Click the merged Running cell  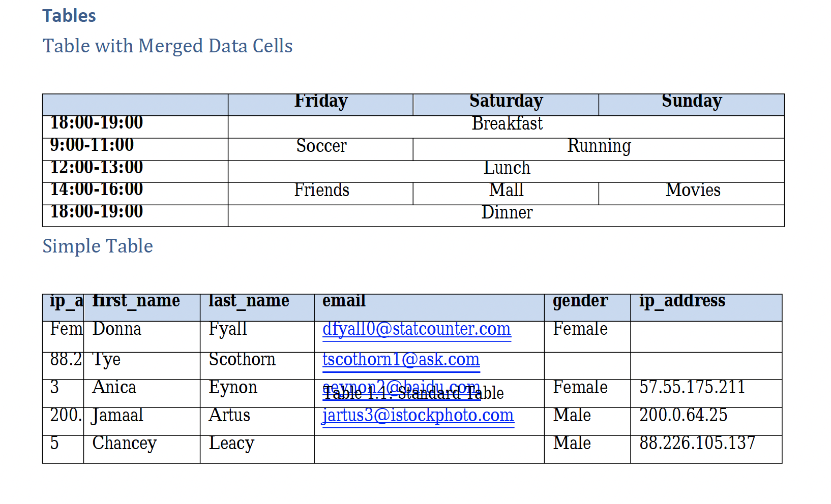tap(599, 146)
